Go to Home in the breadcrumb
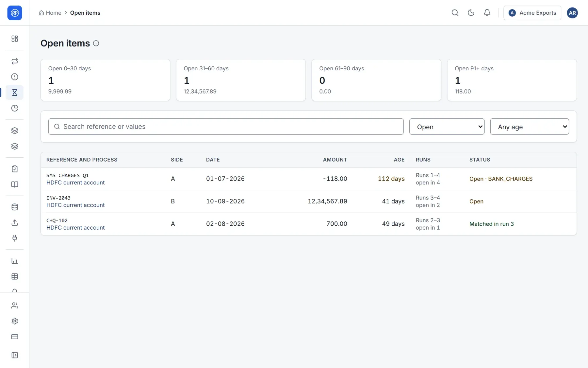Viewport: 588px width, 368px height. pyautogui.click(x=50, y=13)
